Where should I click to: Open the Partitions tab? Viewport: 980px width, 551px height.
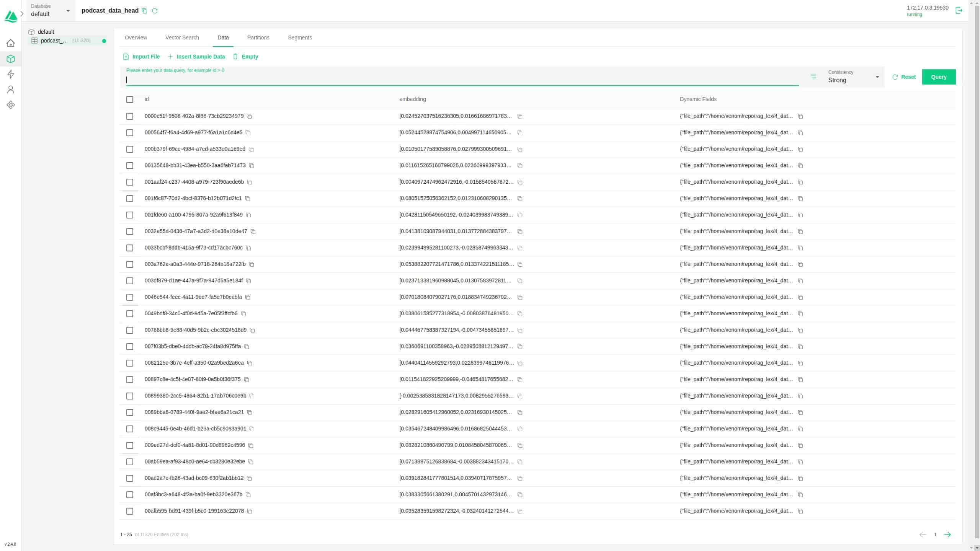(258, 37)
